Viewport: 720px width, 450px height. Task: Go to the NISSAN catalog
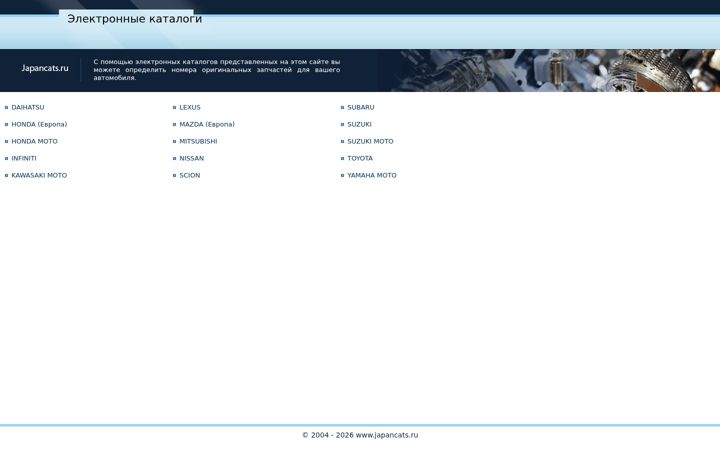pos(191,158)
